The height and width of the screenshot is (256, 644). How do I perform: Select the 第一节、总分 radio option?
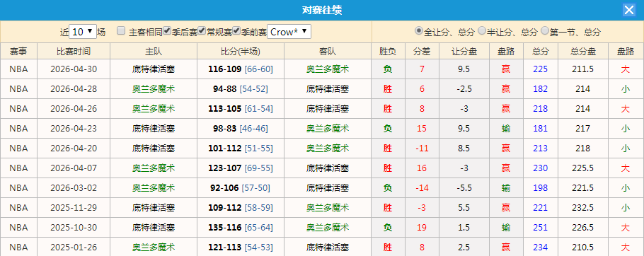(x=545, y=30)
